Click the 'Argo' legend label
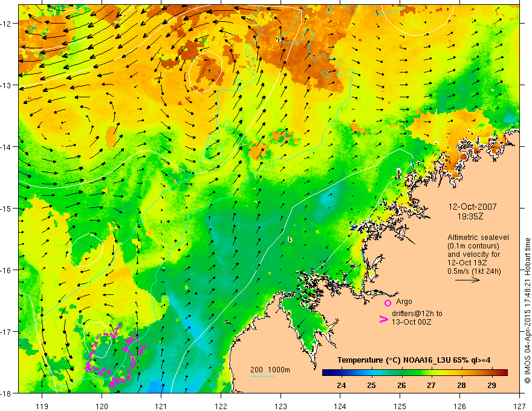Screen dimensions: 532x411 404,302
